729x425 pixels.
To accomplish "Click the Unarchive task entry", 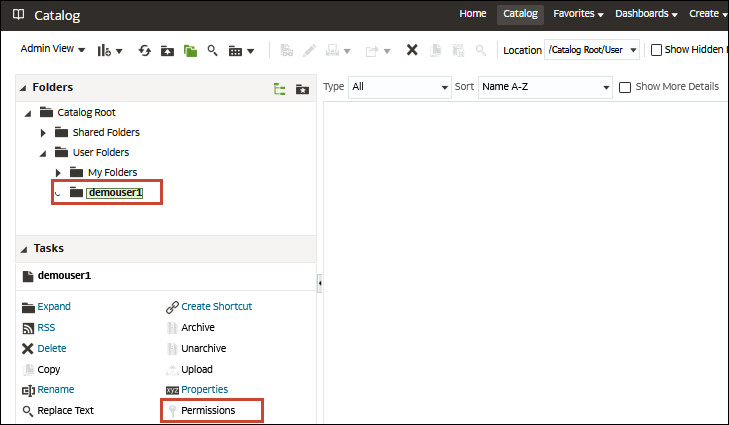I will coord(204,348).
